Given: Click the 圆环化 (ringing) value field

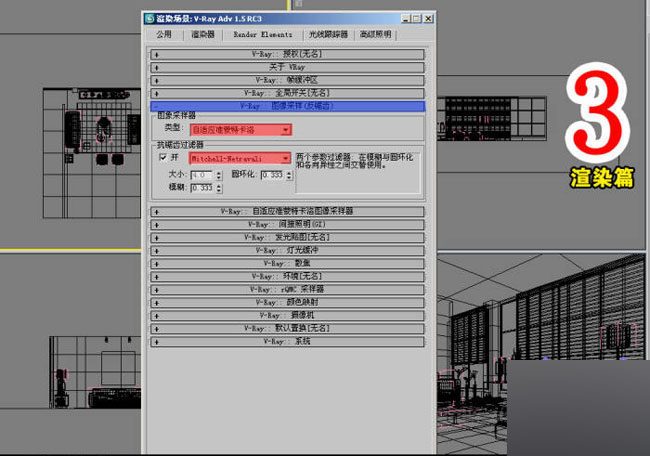Looking at the screenshot, I should click(x=273, y=175).
